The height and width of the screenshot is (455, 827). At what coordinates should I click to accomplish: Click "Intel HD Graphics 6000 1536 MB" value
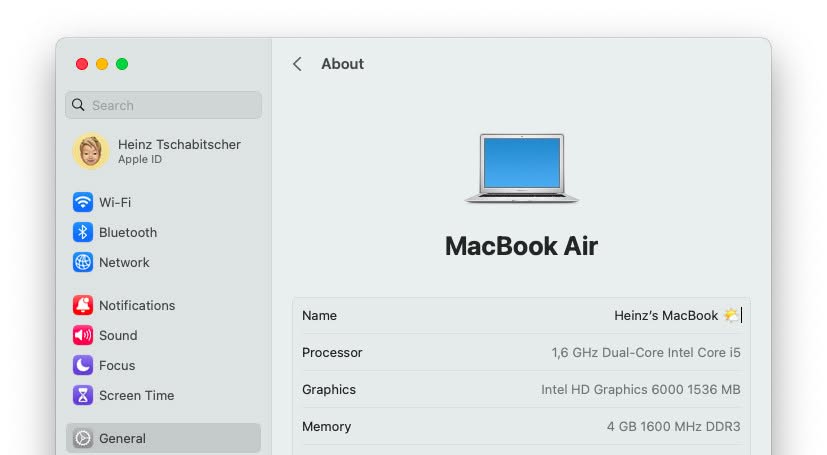pyautogui.click(x=641, y=390)
